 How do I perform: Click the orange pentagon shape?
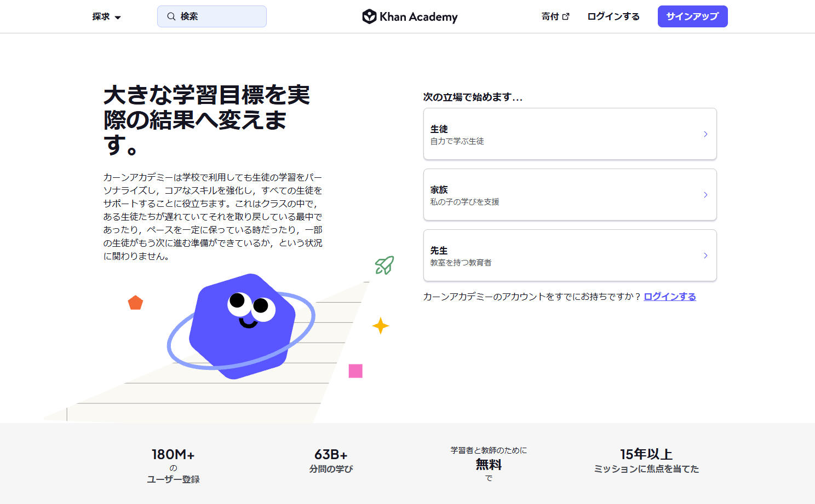point(135,303)
